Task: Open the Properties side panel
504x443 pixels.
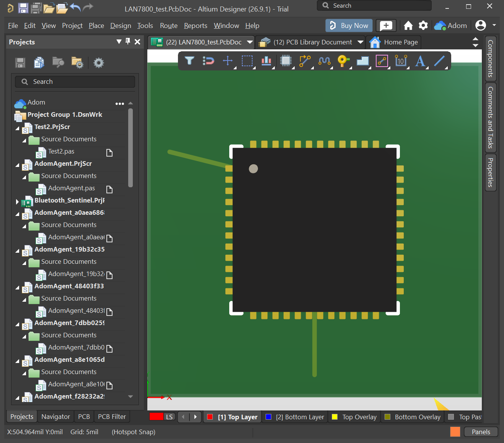Action: 490,172
